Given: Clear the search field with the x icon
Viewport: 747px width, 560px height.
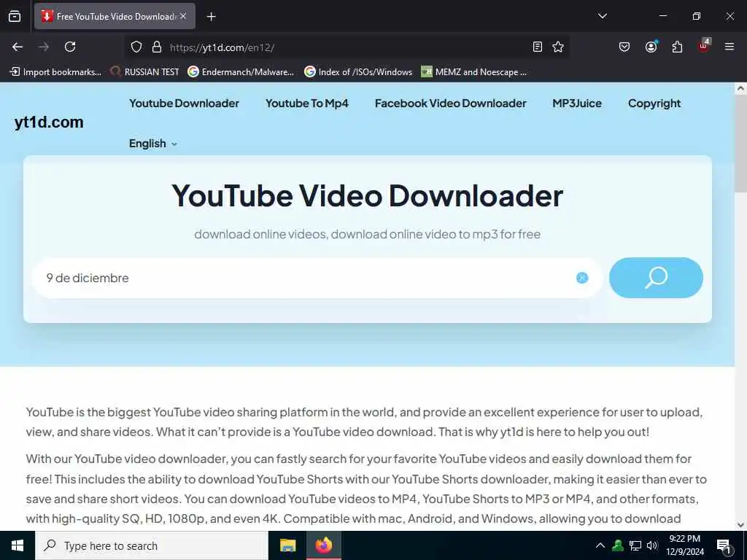Looking at the screenshot, I should [x=582, y=278].
